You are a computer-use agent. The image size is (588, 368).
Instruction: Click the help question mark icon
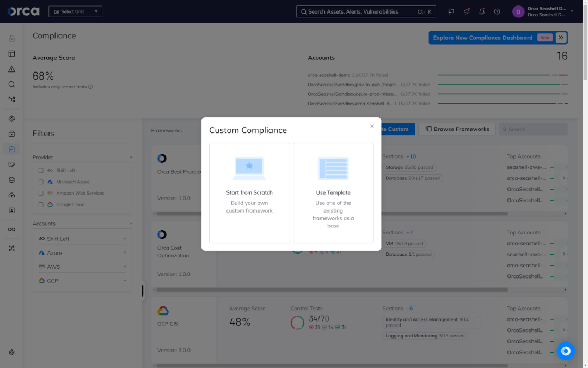click(x=497, y=11)
